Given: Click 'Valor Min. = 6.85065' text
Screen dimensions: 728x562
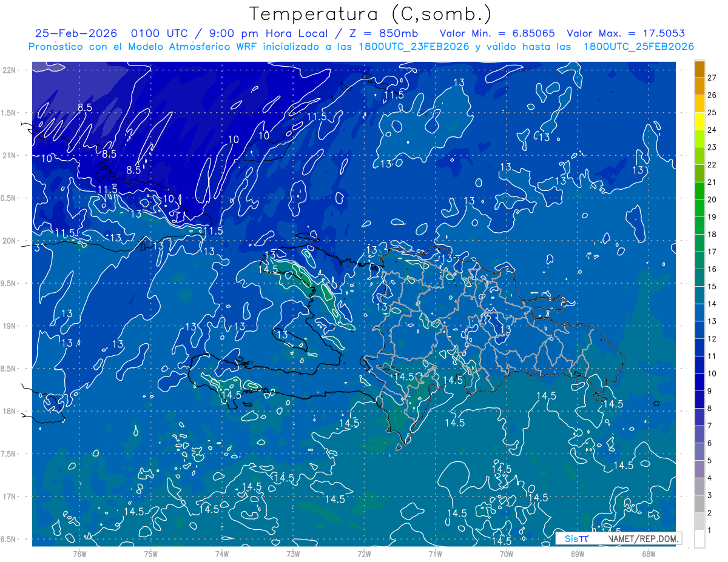Looking at the screenshot, I should pyautogui.click(x=497, y=33).
